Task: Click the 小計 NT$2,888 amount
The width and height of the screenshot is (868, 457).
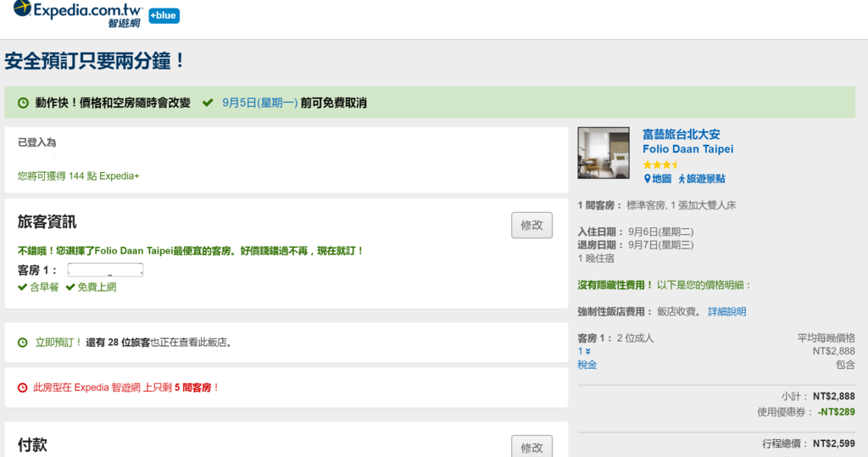Action: point(834,396)
